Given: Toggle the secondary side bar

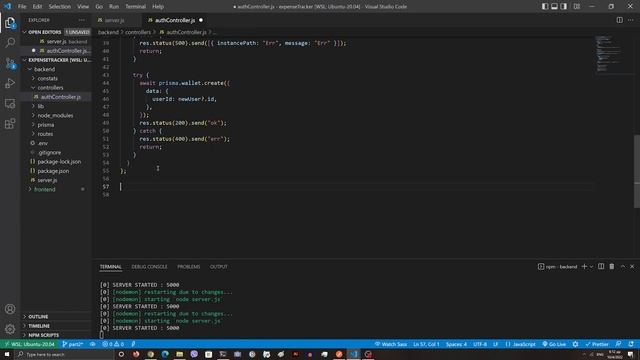Looking at the screenshot, I should (x=564, y=7).
